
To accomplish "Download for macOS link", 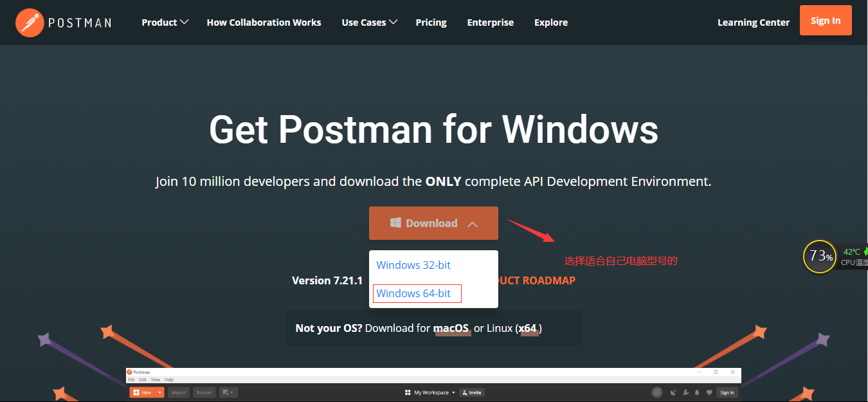I will [451, 328].
